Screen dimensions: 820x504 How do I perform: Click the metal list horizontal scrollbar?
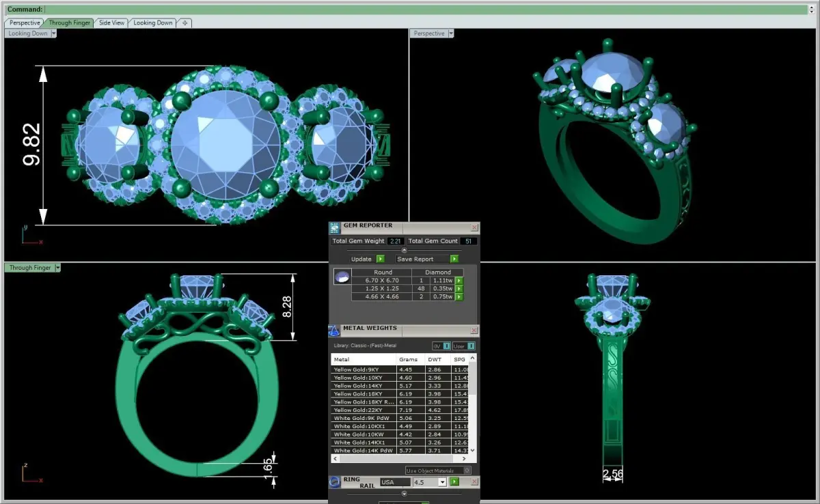point(396,458)
